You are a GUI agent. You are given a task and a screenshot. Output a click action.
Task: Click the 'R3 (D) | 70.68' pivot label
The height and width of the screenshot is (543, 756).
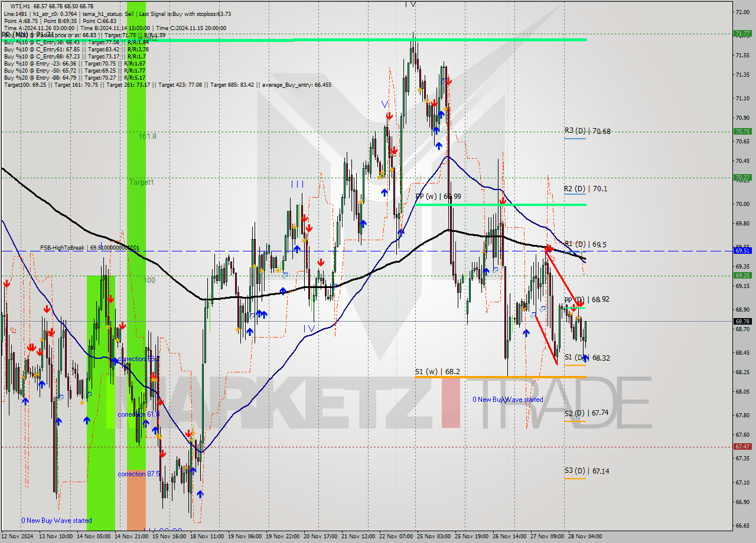coord(587,131)
